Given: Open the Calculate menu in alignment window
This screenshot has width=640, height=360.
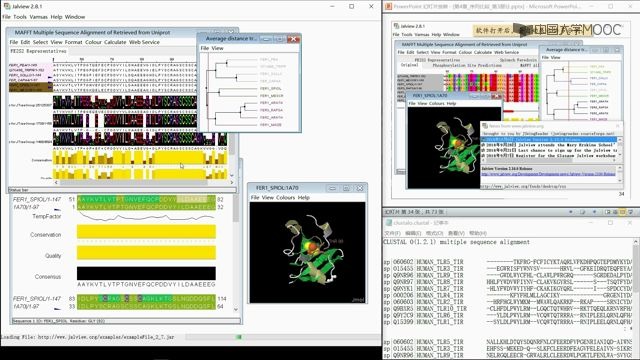Looking at the screenshot, I should pos(115,42).
